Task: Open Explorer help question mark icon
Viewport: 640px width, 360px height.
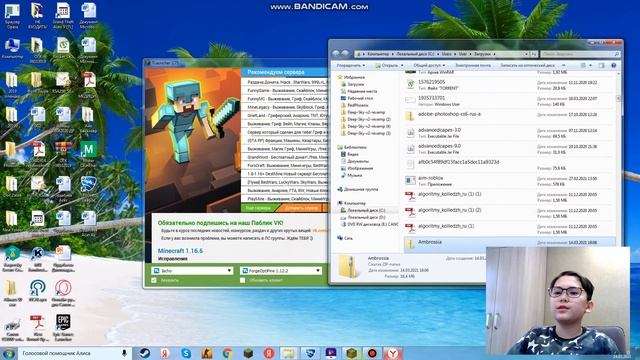Action: (613, 65)
